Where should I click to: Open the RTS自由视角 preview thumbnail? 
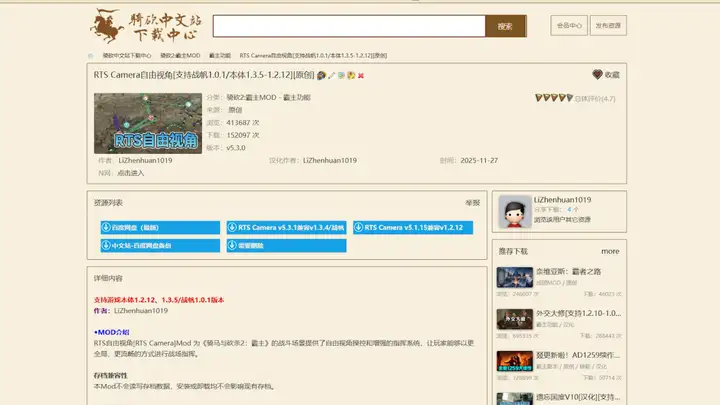click(x=148, y=123)
